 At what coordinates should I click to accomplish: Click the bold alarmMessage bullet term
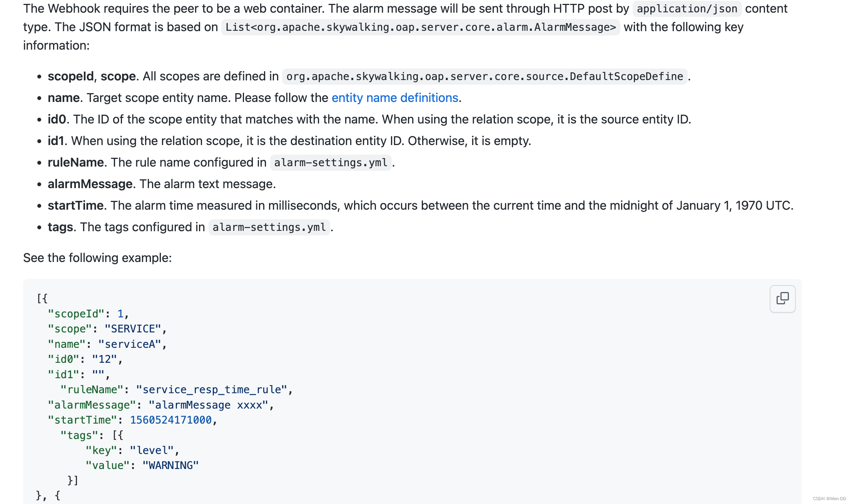click(90, 184)
